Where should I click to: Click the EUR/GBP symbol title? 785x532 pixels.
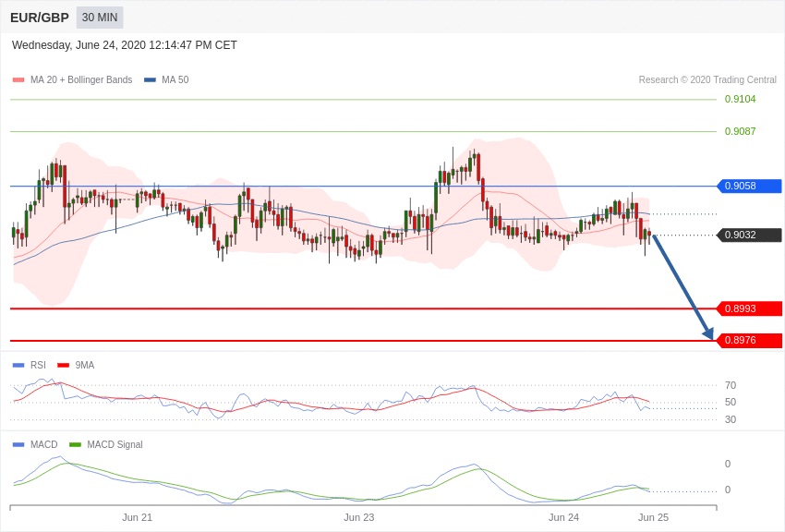(40, 18)
